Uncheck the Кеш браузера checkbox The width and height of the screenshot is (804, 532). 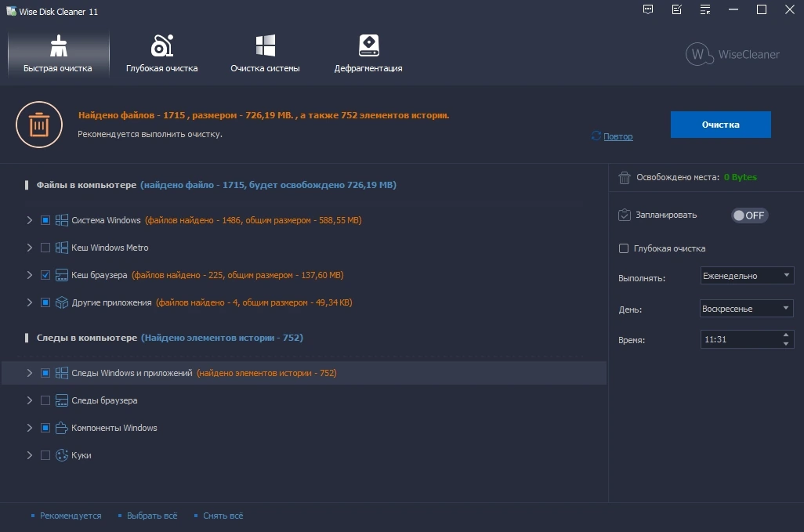(45, 275)
